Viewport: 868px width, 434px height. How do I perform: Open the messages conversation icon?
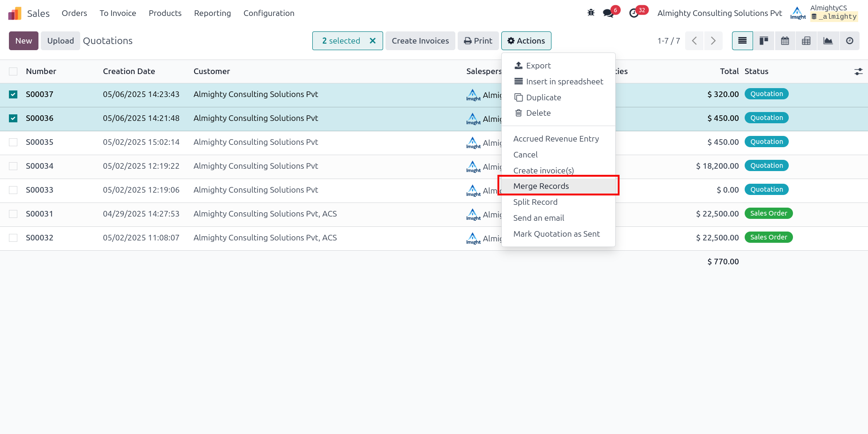pyautogui.click(x=609, y=13)
